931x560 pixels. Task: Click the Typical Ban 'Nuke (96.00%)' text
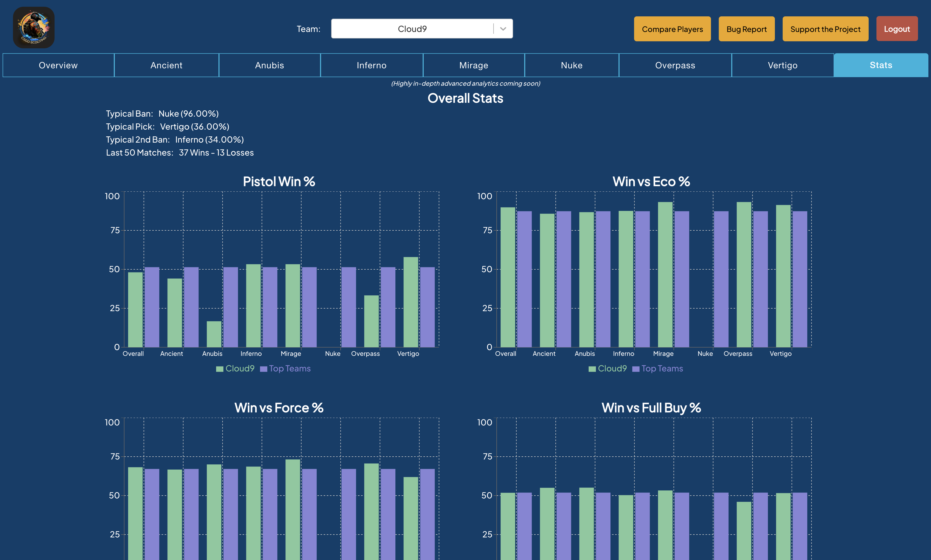(x=188, y=114)
